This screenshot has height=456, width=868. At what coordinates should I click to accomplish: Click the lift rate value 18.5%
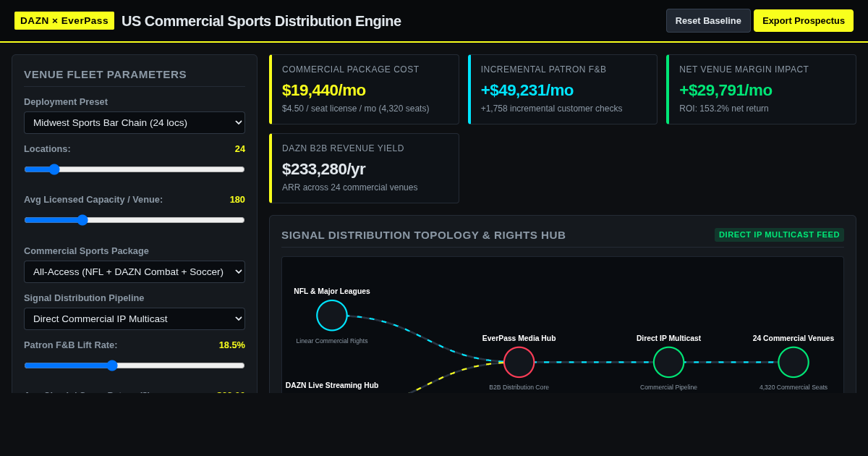click(x=232, y=345)
